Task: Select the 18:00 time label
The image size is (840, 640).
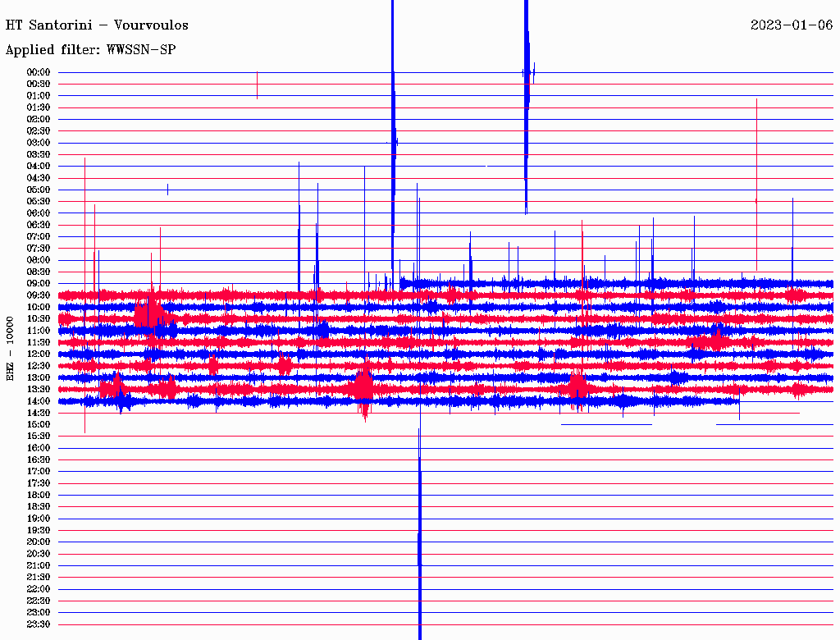Action: 38,496
